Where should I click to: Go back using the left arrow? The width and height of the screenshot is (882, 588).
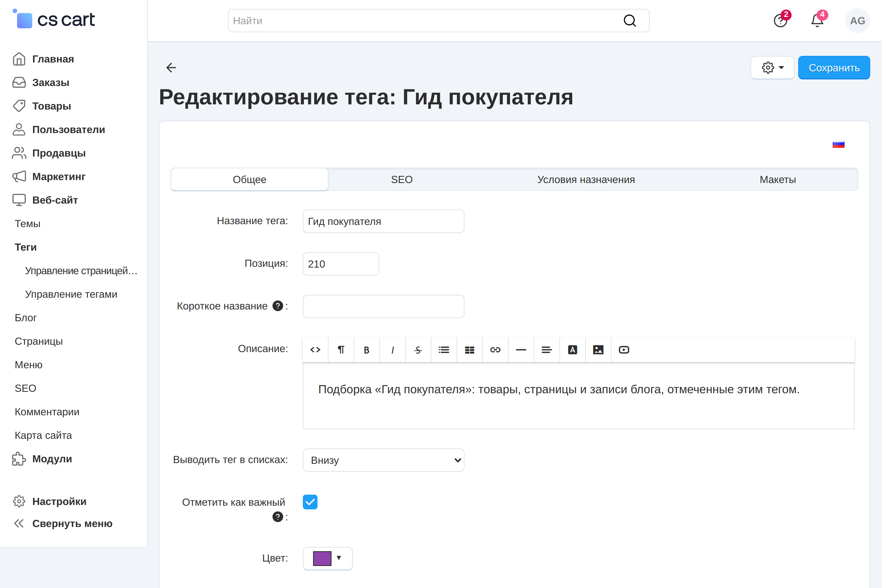171,68
